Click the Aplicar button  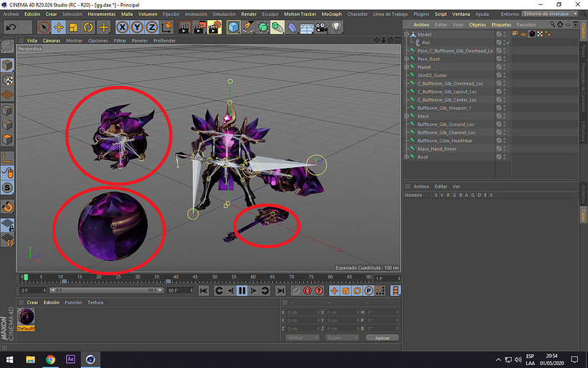point(382,338)
